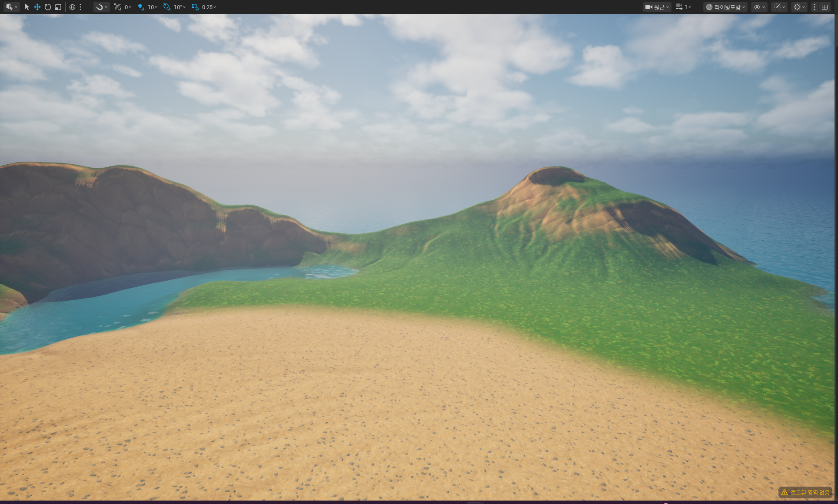Screen dimensions: 838x504
Task: Activate the translate move tool
Action: click(37, 7)
